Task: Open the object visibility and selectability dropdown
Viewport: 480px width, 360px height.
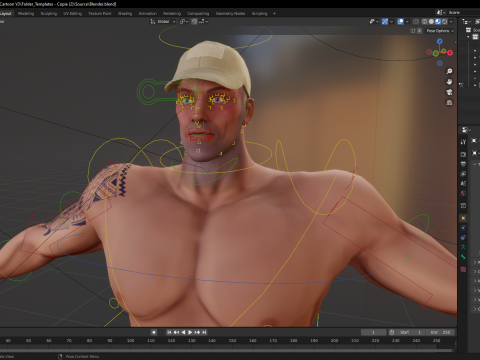Action: tap(374, 21)
